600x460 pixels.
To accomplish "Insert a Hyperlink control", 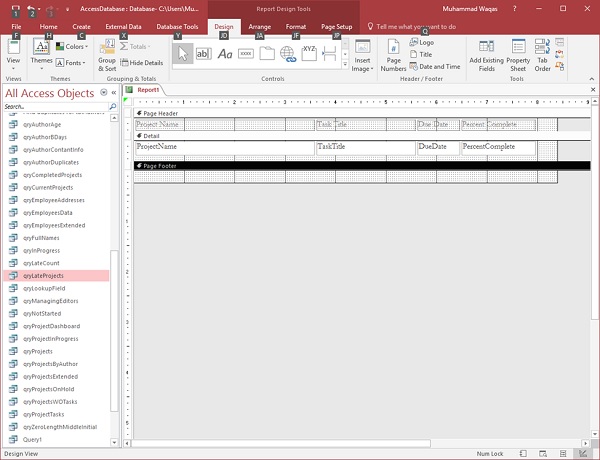I will (x=288, y=54).
